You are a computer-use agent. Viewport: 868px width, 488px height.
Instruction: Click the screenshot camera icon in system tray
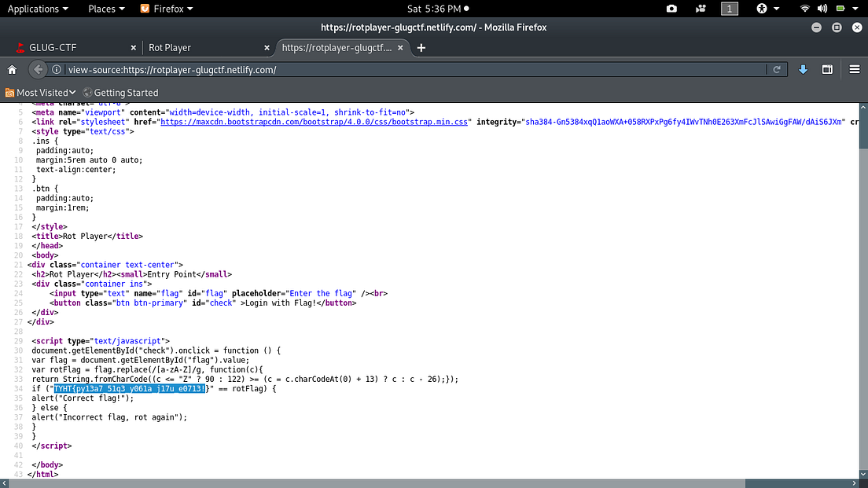click(671, 9)
